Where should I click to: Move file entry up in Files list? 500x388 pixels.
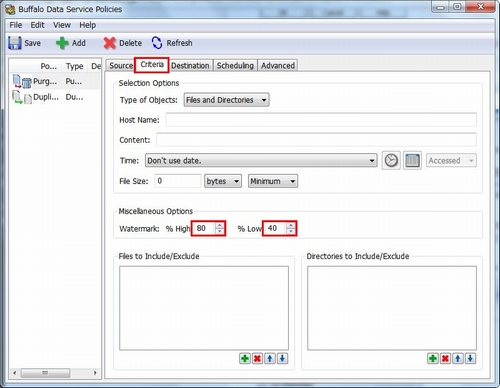[270, 359]
